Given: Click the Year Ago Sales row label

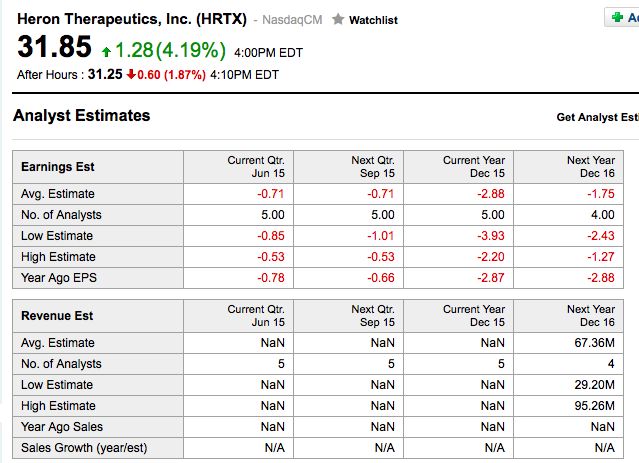Looking at the screenshot, I should 62,427.
